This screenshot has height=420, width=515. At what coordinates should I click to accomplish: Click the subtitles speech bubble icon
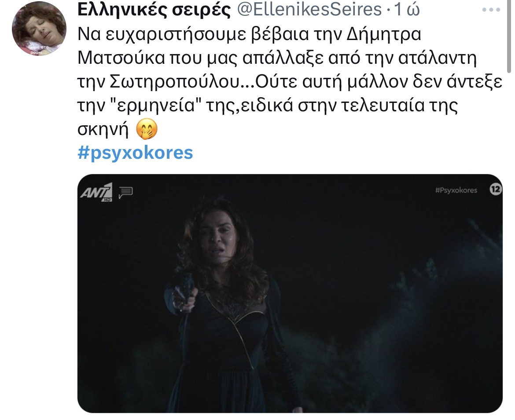pyautogui.click(x=125, y=192)
